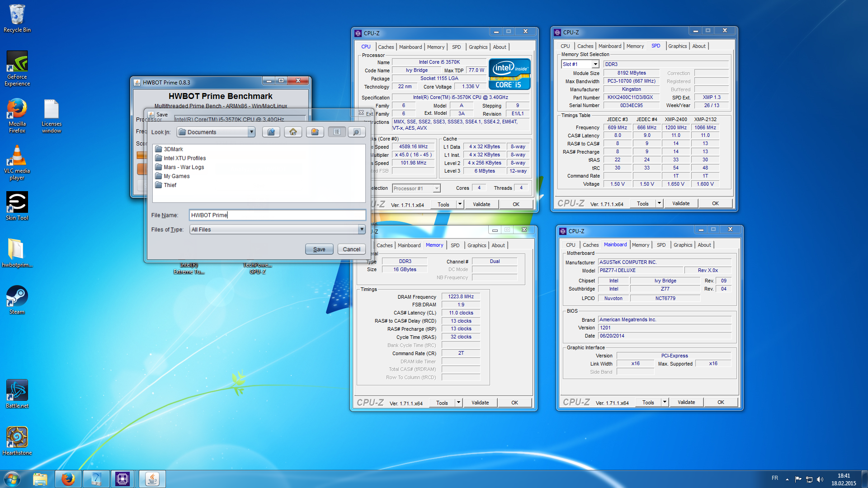Open the Skin Tool shortcut
This screenshot has height=488, width=868.
pos(17,206)
